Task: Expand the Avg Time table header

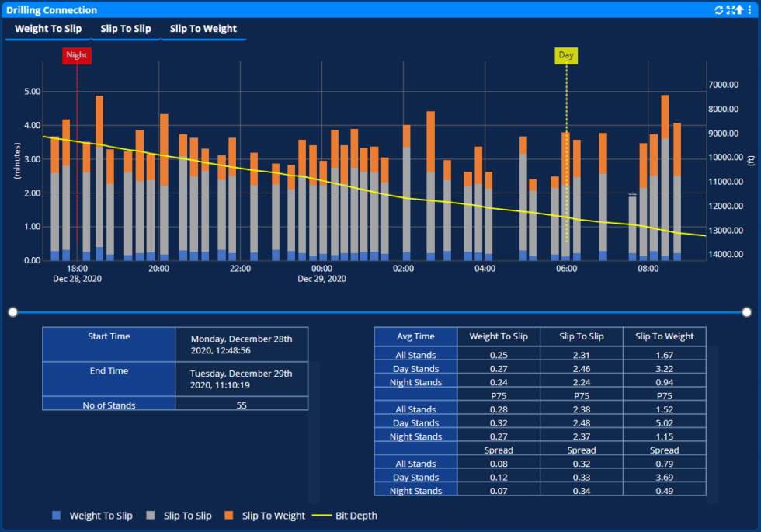Action: coord(415,336)
